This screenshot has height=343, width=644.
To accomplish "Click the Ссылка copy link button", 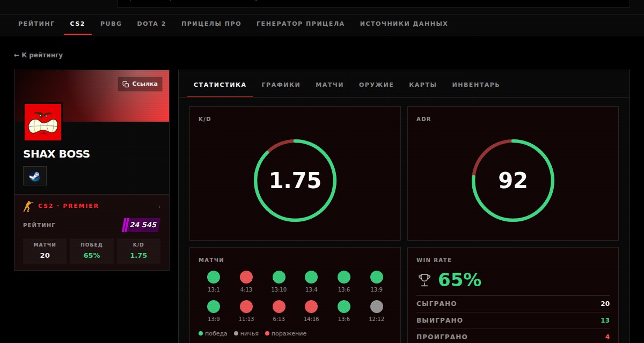I will pos(140,84).
